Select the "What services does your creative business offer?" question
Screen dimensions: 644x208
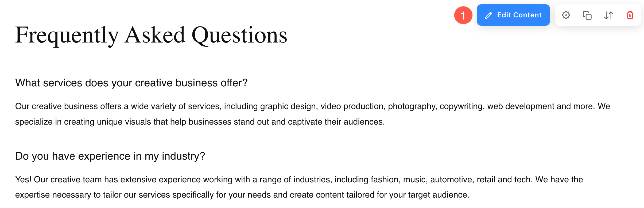point(131,83)
